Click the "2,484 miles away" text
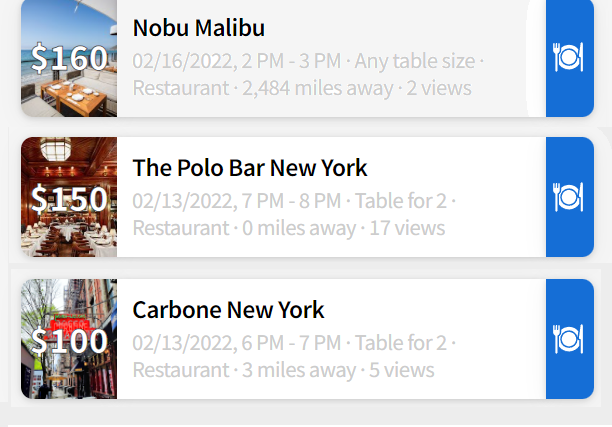The width and height of the screenshot is (612, 427). tap(318, 88)
